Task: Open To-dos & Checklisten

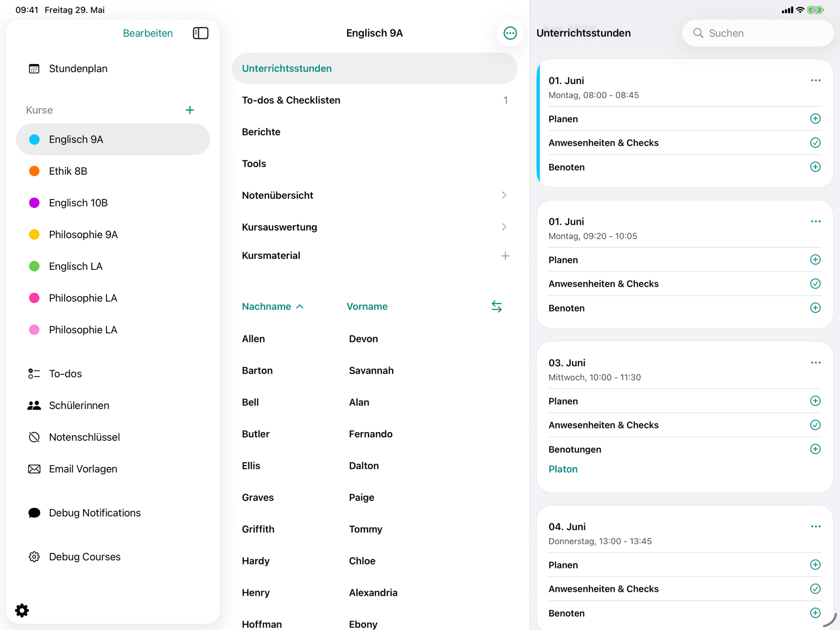Action: coord(375,100)
